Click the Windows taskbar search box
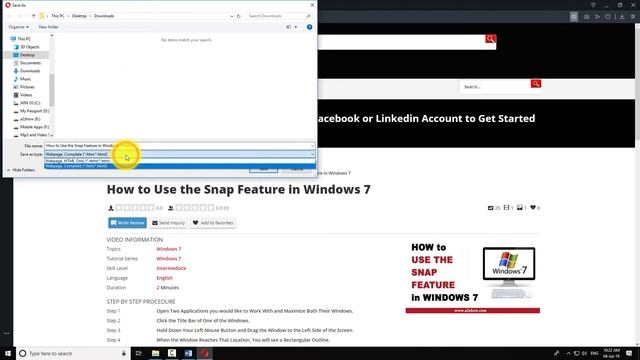Image resolution: width=640 pixels, height=360 pixels. click(x=73, y=353)
